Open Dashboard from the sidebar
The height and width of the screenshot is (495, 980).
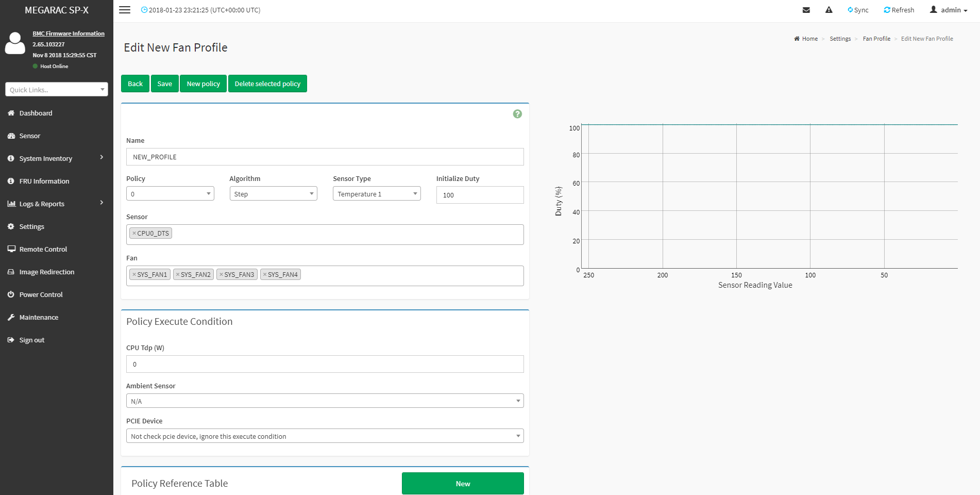(x=36, y=113)
